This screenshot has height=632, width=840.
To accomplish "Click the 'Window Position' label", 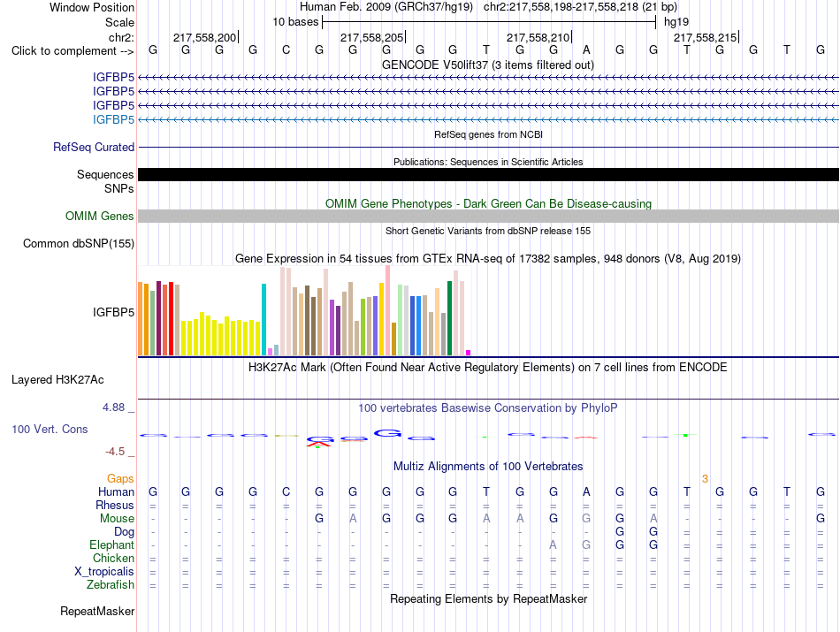I will point(92,7).
